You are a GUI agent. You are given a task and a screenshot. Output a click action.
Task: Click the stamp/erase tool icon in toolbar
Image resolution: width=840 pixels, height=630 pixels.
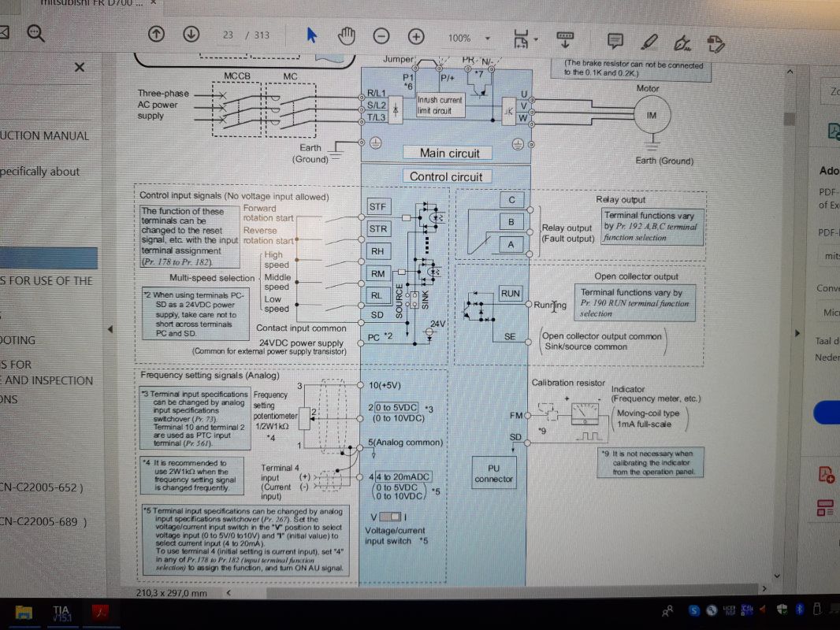tap(715, 44)
